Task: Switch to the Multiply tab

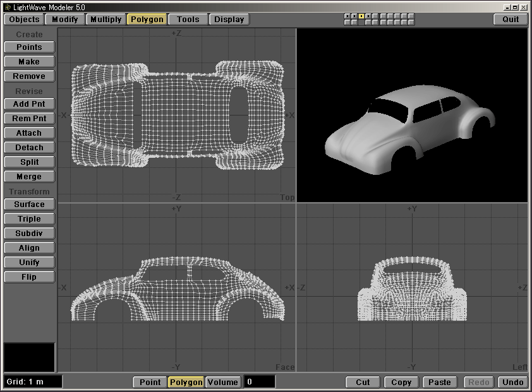Action: [x=106, y=19]
